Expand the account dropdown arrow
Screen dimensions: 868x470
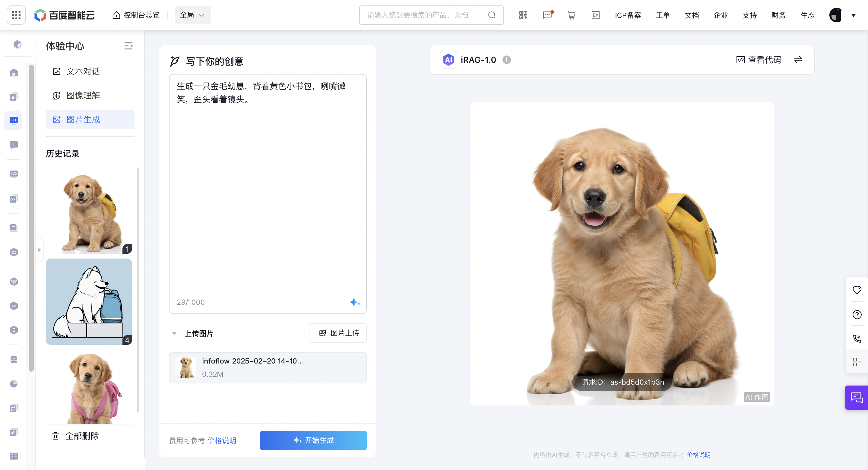click(853, 15)
